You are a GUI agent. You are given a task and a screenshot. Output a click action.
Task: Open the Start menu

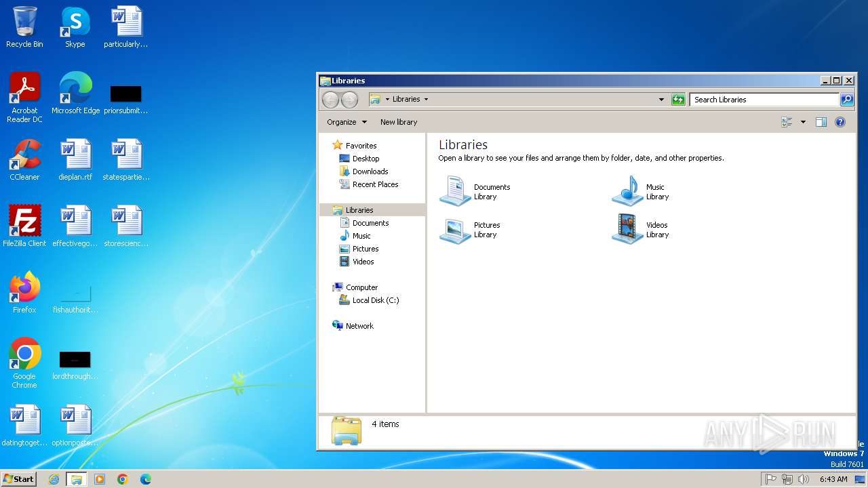click(x=19, y=479)
